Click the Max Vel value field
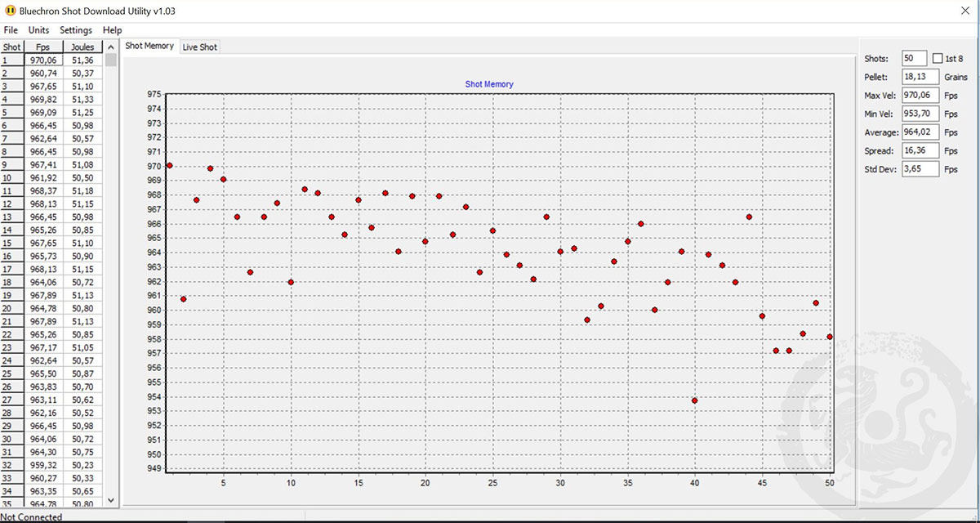The height and width of the screenshot is (523, 980). tap(920, 96)
